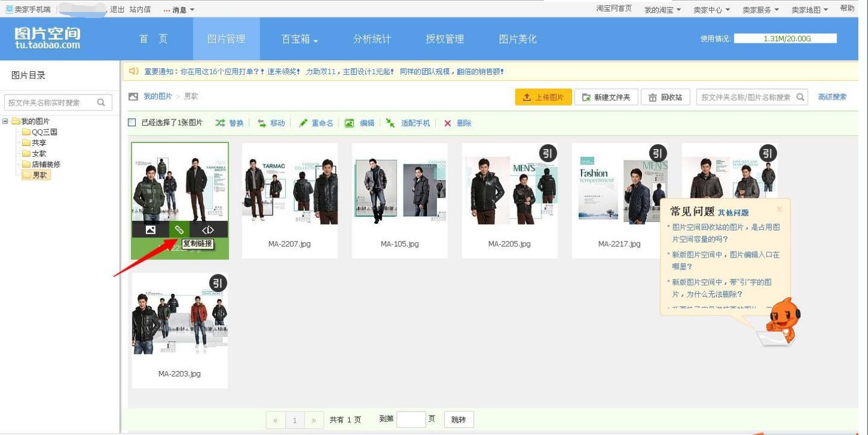Select the MA-2207.jpg thumbnail
This screenshot has height=435, width=868.
coord(290,200)
